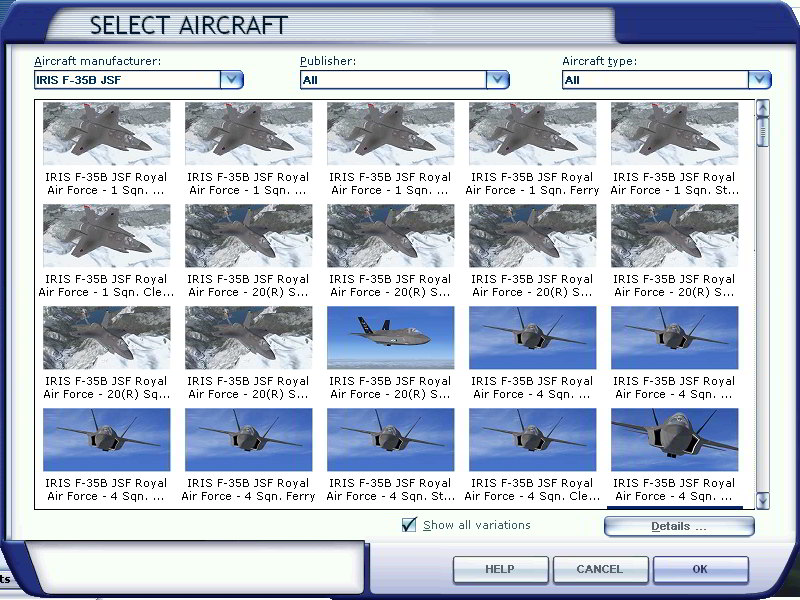This screenshot has width=800, height=600.
Task: Select the 1 Sqn. Ferry aircraft thumbnail
Action: 532,133
